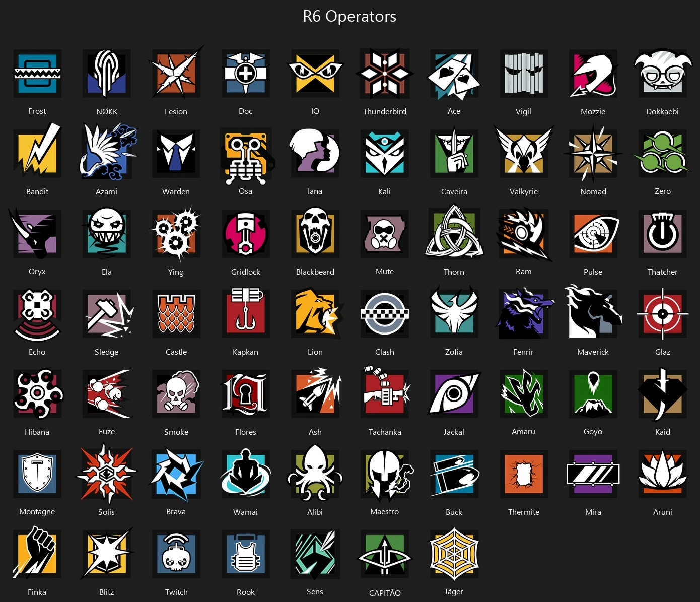Choose the Kapkan hook trap icon

(x=246, y=313)
